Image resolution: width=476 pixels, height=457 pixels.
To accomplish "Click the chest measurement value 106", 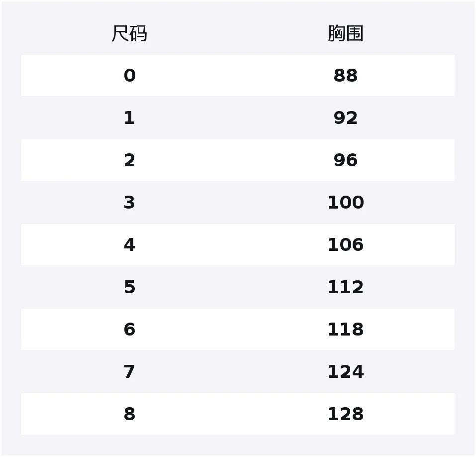I will pos(346,245).
